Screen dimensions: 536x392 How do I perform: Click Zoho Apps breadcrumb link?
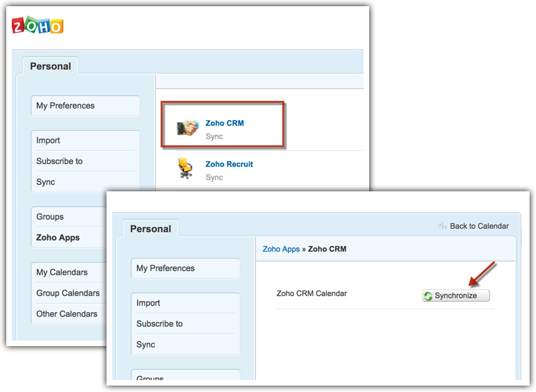[x=281, y=249]
